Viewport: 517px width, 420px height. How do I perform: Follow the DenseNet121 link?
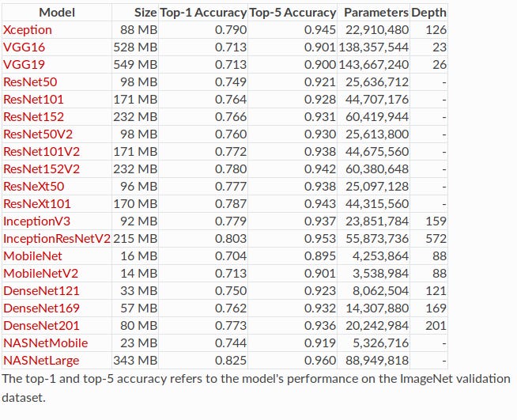(x=38, y=291)
